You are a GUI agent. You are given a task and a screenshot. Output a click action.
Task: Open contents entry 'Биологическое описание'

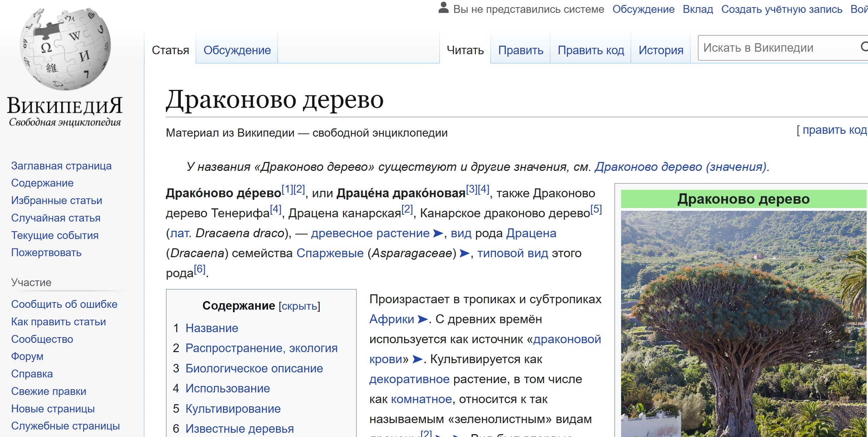tap(254, 368)
